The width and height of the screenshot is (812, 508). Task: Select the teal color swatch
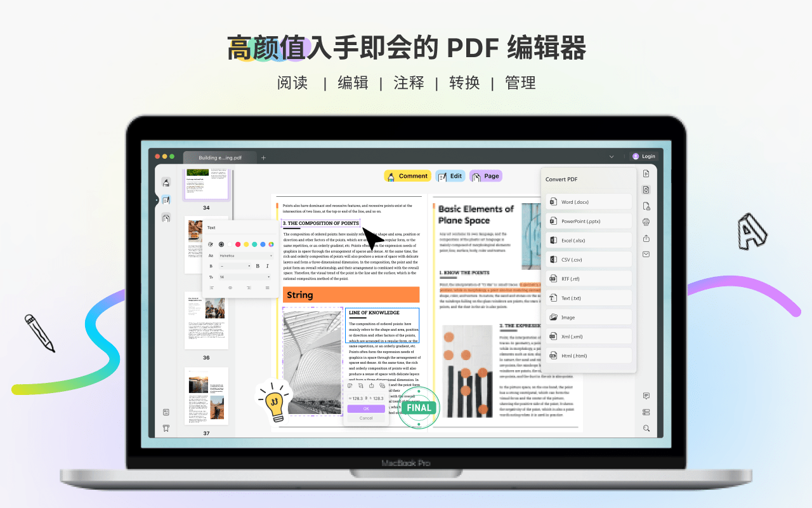(254, 244)
